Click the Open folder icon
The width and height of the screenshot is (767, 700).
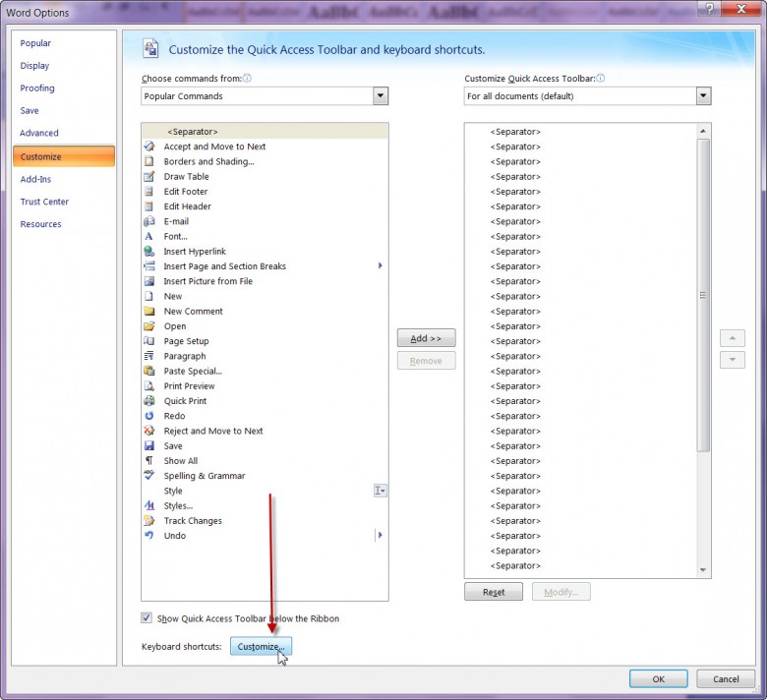149,325
